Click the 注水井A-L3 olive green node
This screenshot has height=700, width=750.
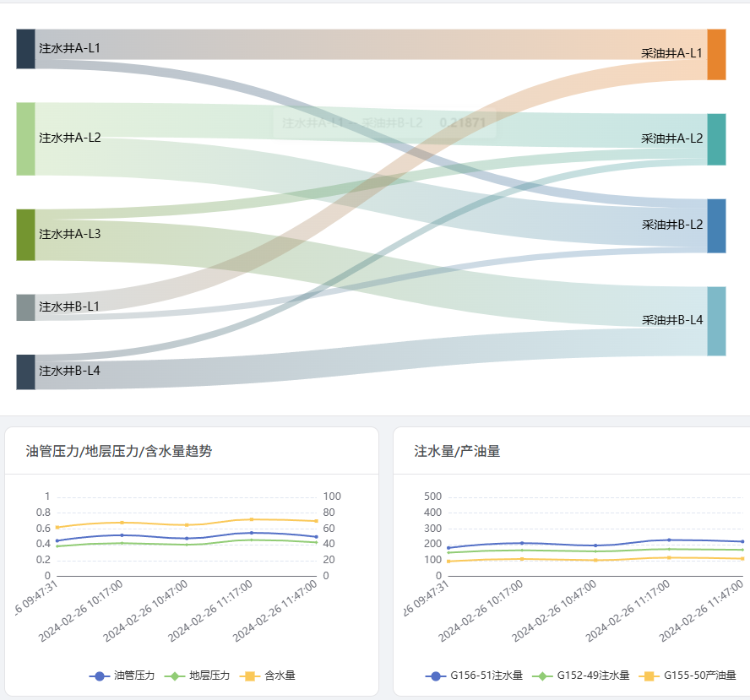(26, 235)
